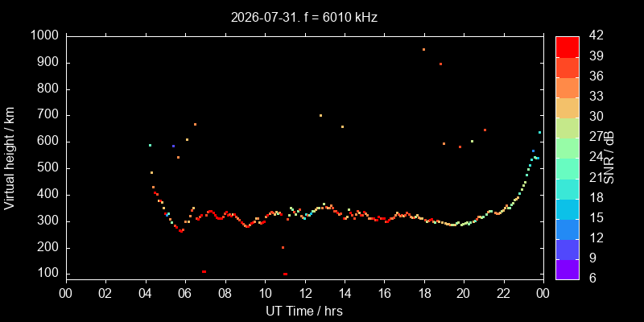Click the violet 6-9 dB colorbar segment
Viewport: 644px width, 322px height.
(x=568, y=270)
